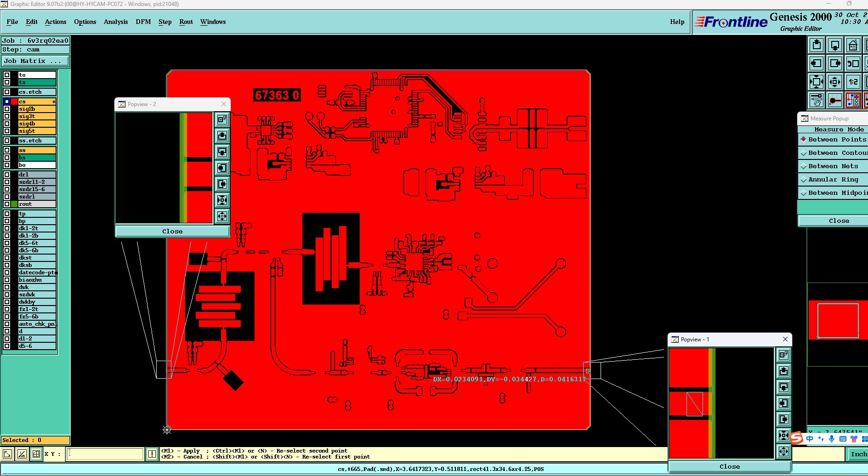Click pan right icon in Popview - 2
868x476 pixels.
click(x=222, y=184)
